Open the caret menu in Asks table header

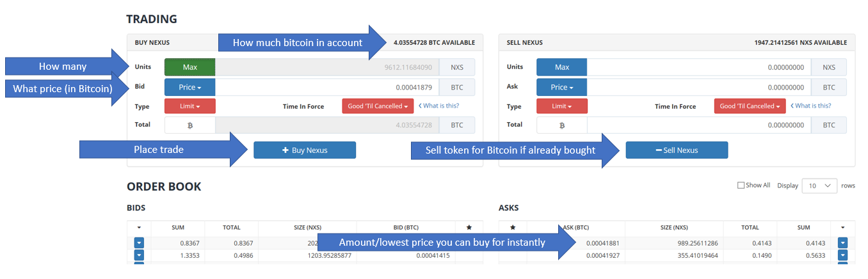[843, 227]
